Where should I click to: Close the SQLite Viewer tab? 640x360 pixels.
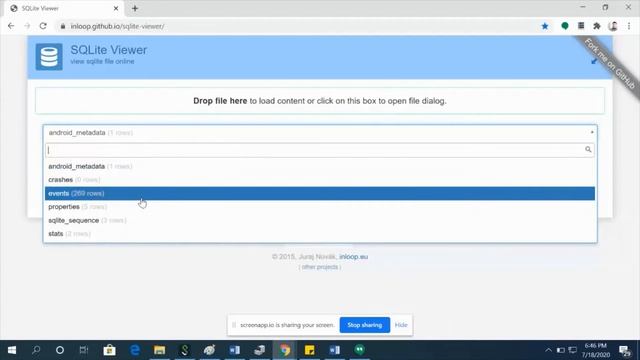click(x=116, y=8)
